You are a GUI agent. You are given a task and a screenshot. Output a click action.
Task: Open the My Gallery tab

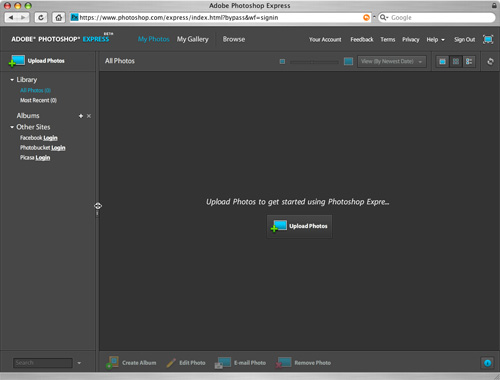(x=193, y=39)
